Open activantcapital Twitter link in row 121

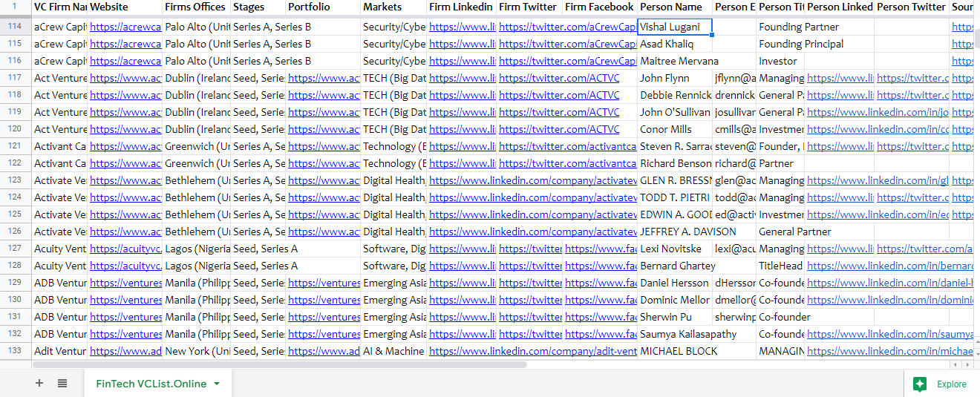[x=567, y=146]
